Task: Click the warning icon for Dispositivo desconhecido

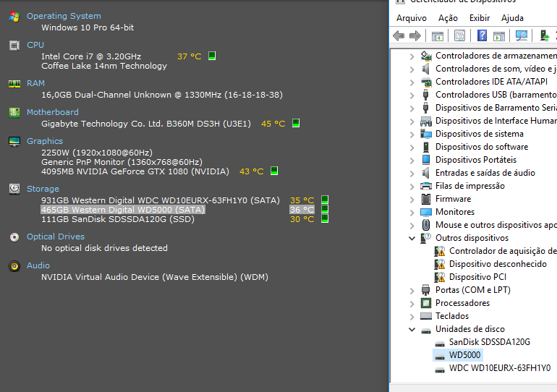Action: [439, 264]
